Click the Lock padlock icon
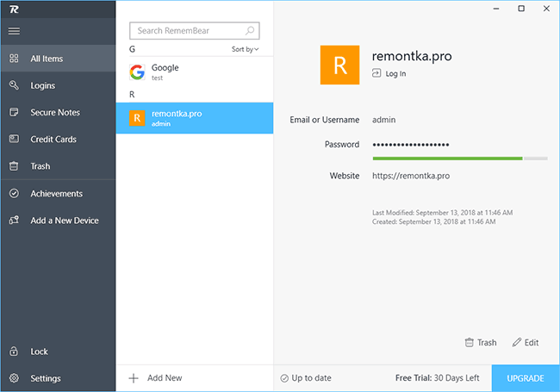Screen dimensions: 560x392 pos(14,351)
